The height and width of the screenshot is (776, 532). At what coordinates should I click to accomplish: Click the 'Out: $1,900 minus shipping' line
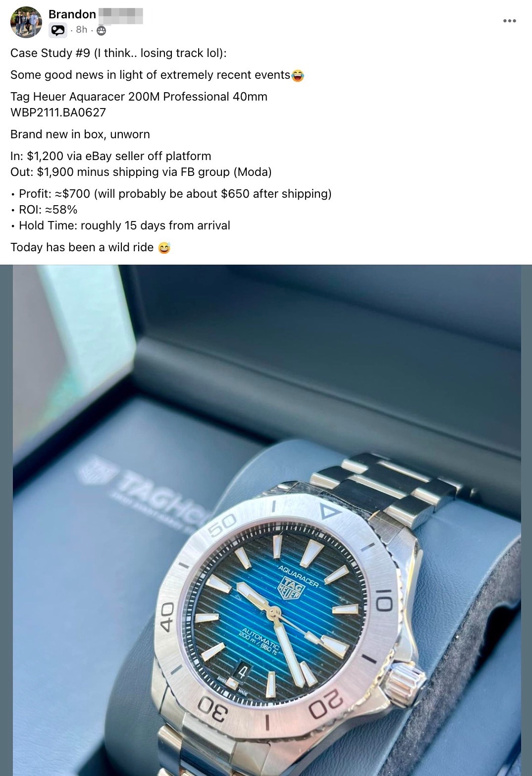point(141,172)
